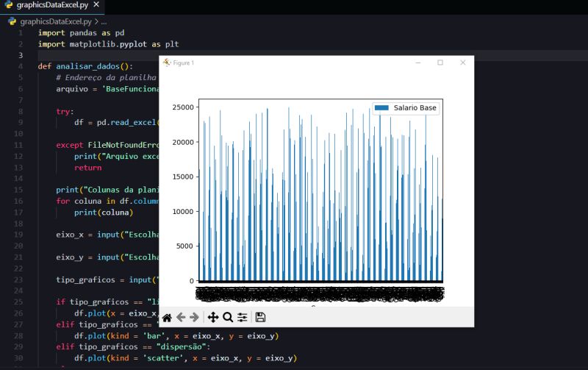Click df.plot kind 'scatter' line 30

coord(185,358)
